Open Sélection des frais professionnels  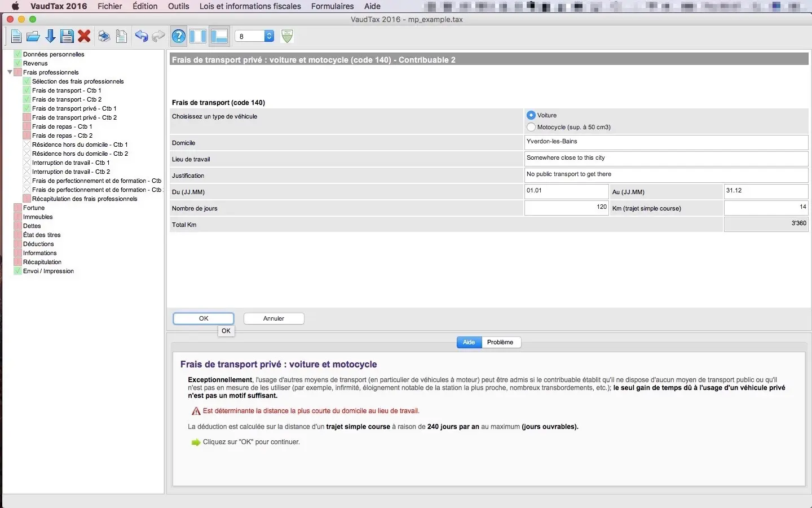[x=78, y=81]
